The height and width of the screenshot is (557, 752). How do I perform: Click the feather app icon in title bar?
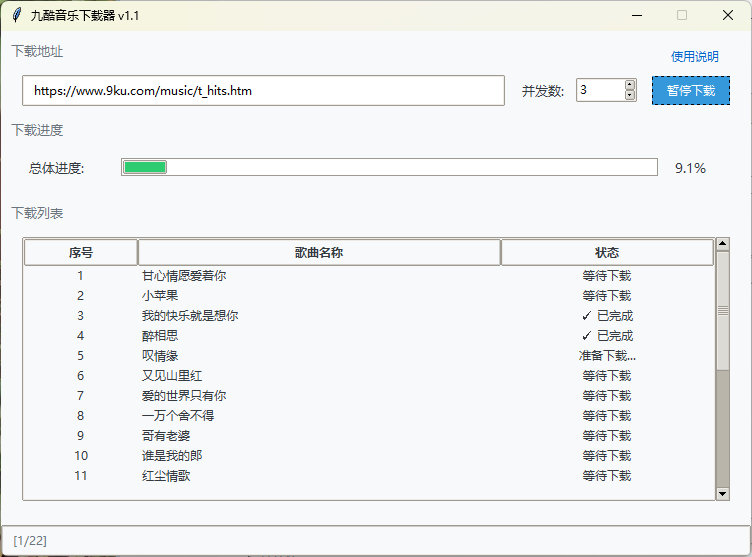click(x=16, y=15)
